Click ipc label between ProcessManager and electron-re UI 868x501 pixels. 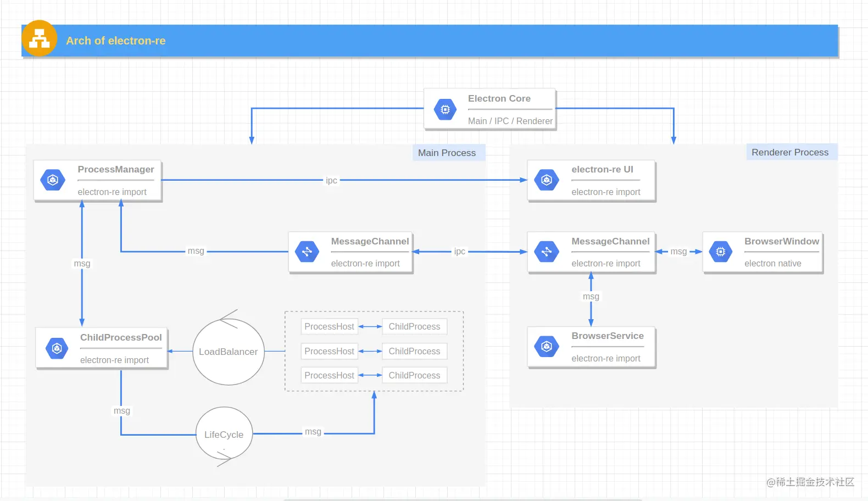[x=331, y=180]
